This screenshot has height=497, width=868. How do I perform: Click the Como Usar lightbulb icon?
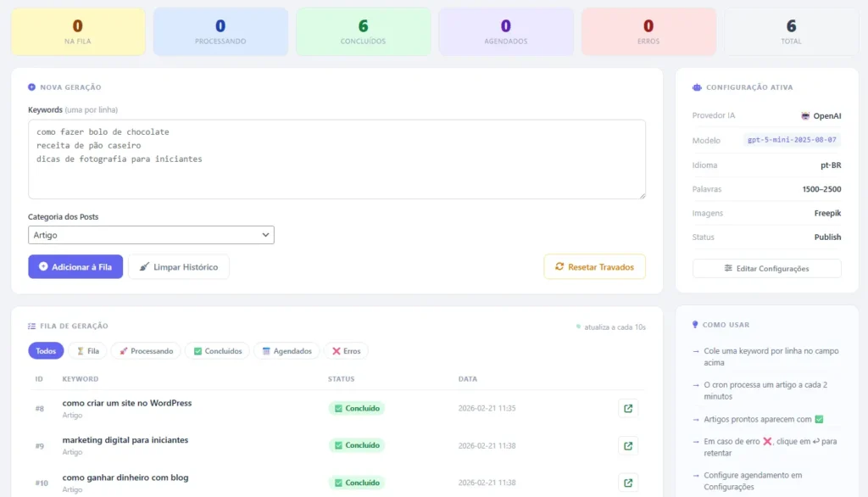[695, 325]
